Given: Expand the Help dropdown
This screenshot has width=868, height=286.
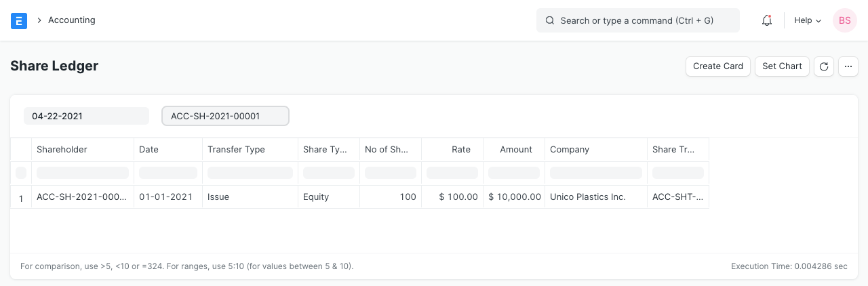Looking at the screenshot, I should pos(808,20).
